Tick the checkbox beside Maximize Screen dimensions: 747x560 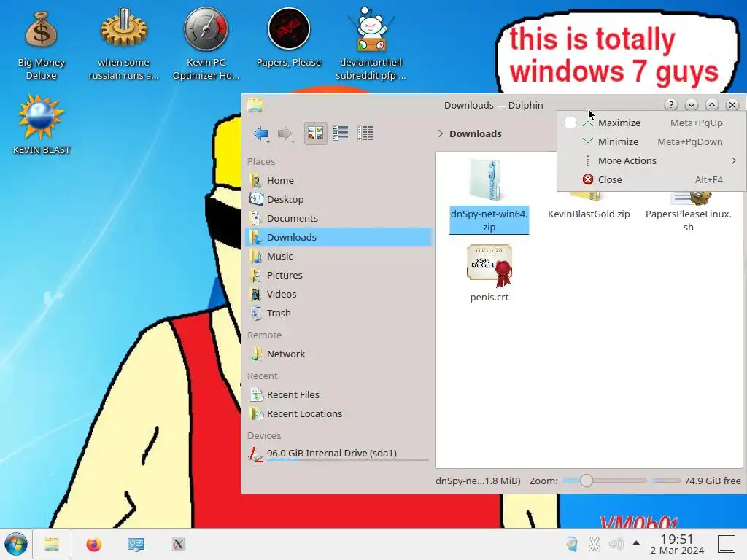pos(570,122)
